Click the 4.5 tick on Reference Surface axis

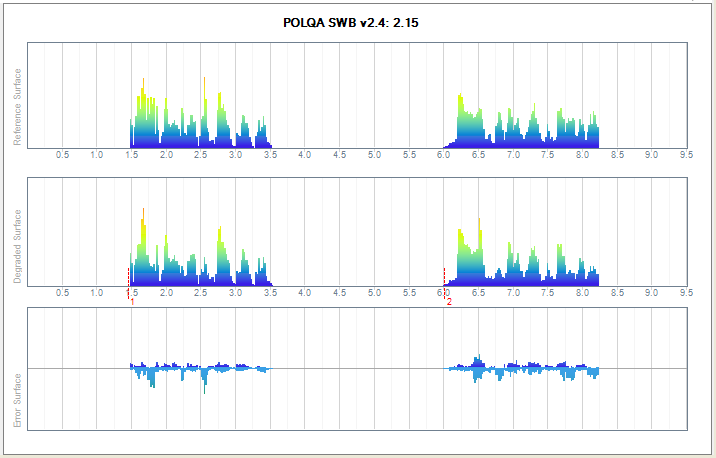tap(339, 155)
